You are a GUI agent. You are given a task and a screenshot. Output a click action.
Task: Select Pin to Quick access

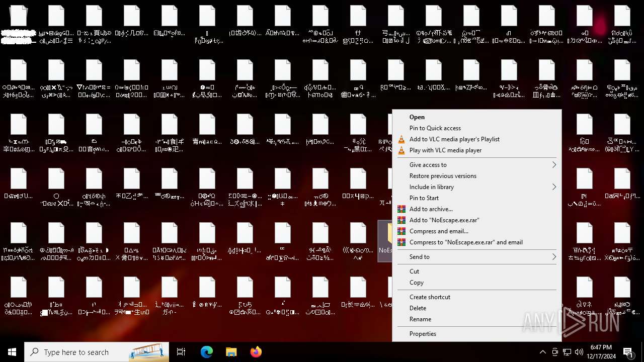[477, 128]
